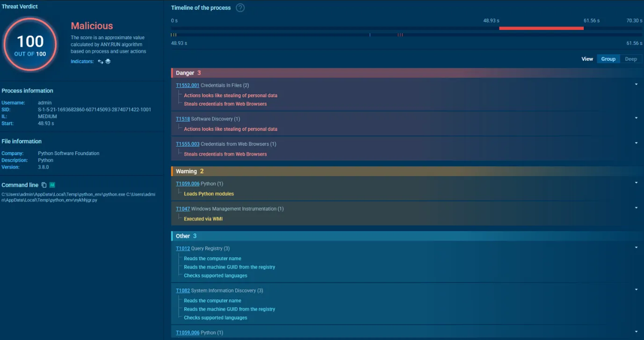Image resolution: width=644 pixels, height=340 pixels.
Task: Click the red event markers on timeline
Action: pos(400,35)
